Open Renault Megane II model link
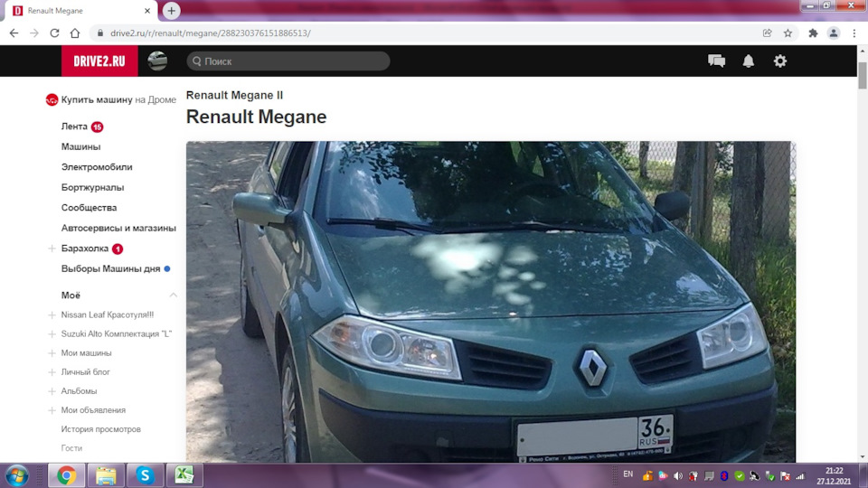 click(x=234, y=95)
